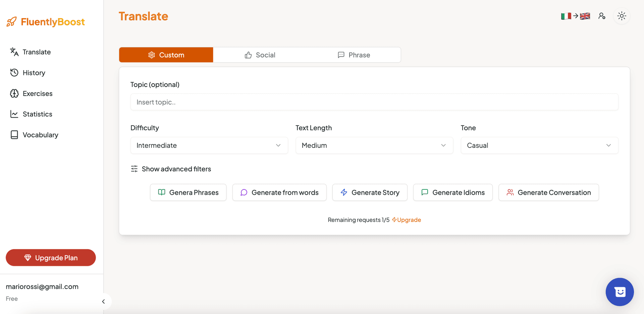
Task: Click the UK flag target language
Action: coord(585,16)
